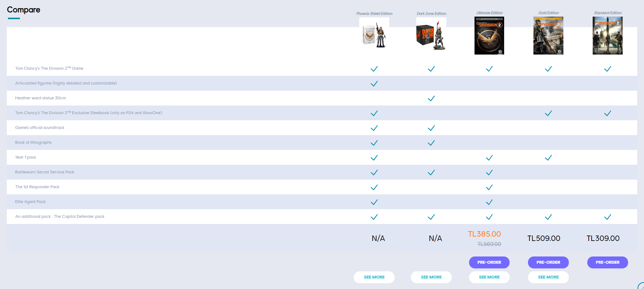Image resolution: width=644 pixels, height=289 pixels.
Task: Click the Phoenix Shield Edition column title
Action: click(374, 14)
